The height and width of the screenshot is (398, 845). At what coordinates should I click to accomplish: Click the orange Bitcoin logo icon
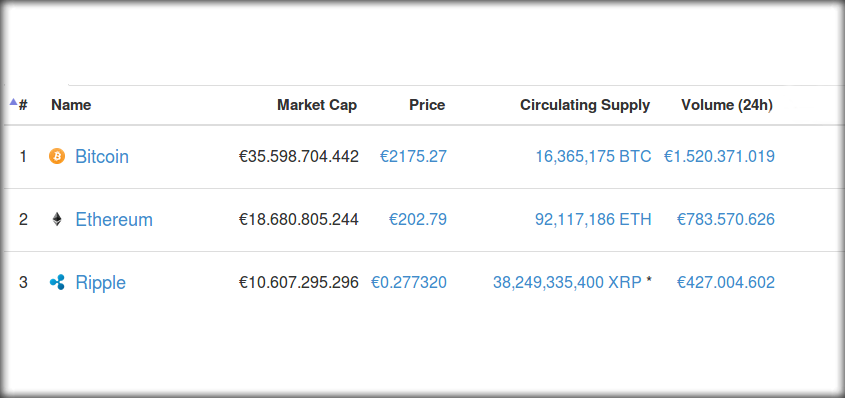click(x=57, y=157)
